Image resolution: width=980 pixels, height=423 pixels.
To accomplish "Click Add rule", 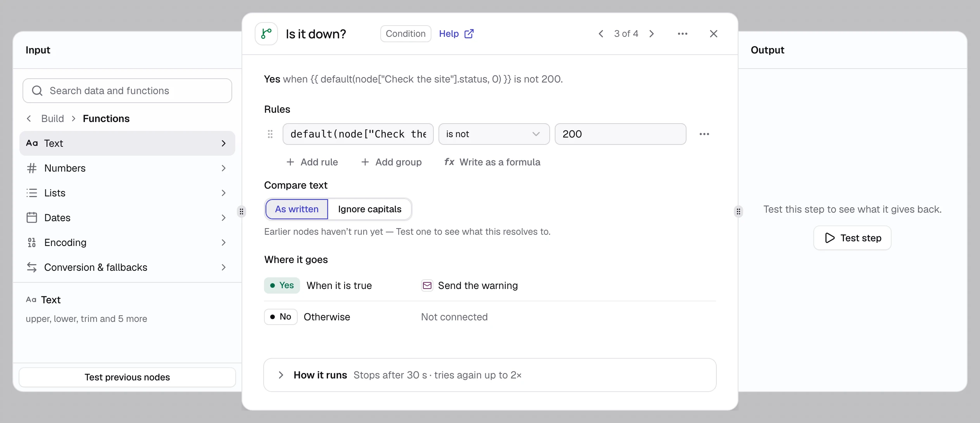I will point(312,162).
